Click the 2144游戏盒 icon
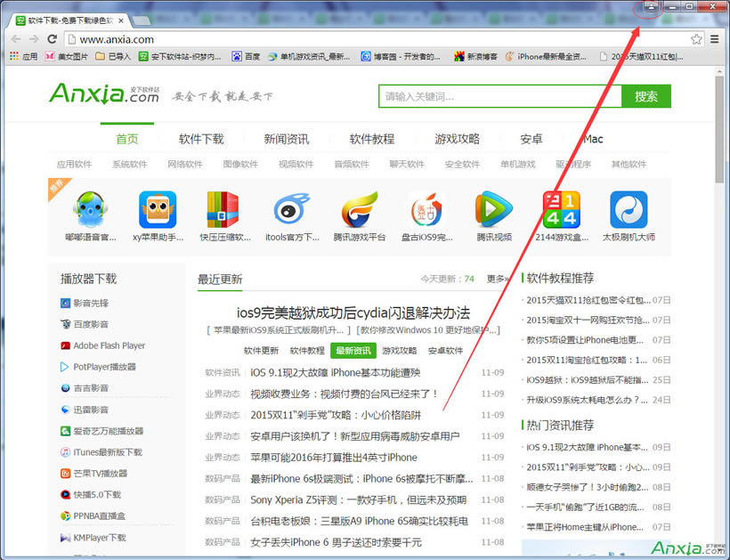 pyautogui.click(x=561, y=210)
